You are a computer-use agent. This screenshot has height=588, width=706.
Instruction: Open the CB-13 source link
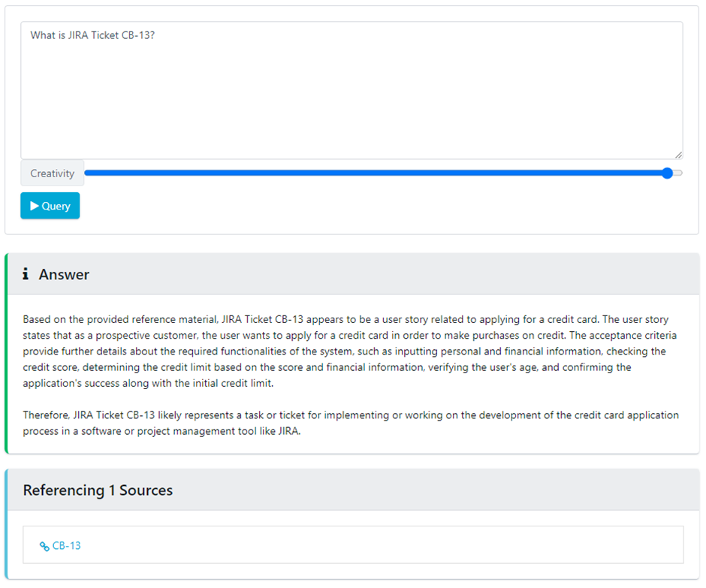click(x=66, y=546)
